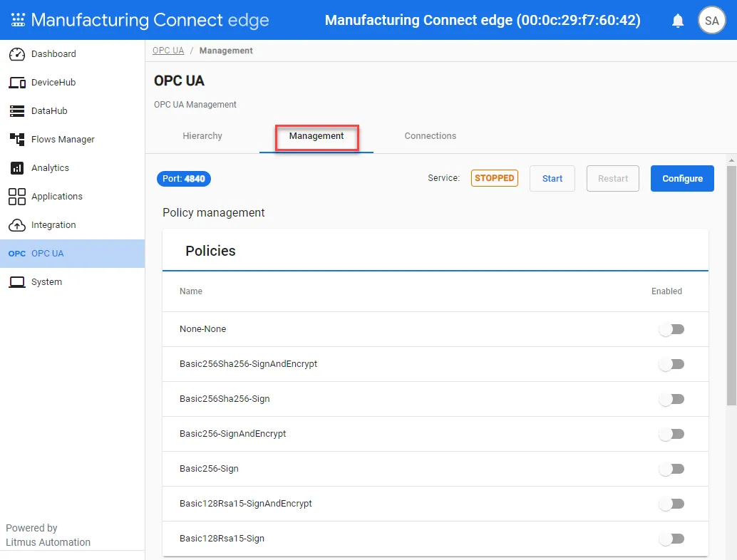
Task: Toggle Basic256Sha256-Sign policy on
Action: (671, 399)
